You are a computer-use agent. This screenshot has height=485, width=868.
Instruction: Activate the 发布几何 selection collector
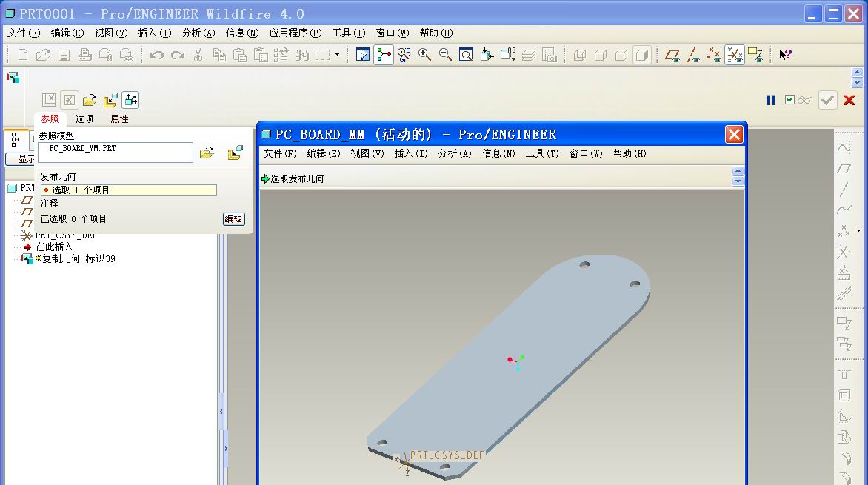128,190
